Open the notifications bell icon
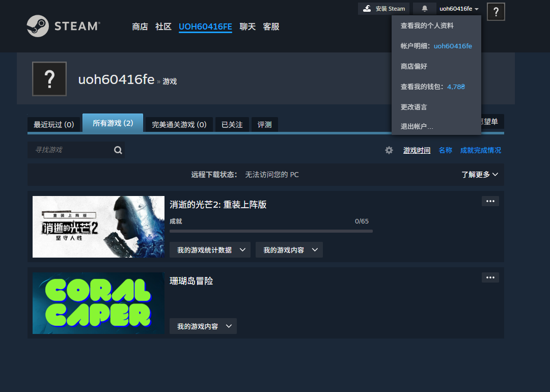The height and width of the screenshot is (392, 550). pyautogui.click(x=424, y=9)
